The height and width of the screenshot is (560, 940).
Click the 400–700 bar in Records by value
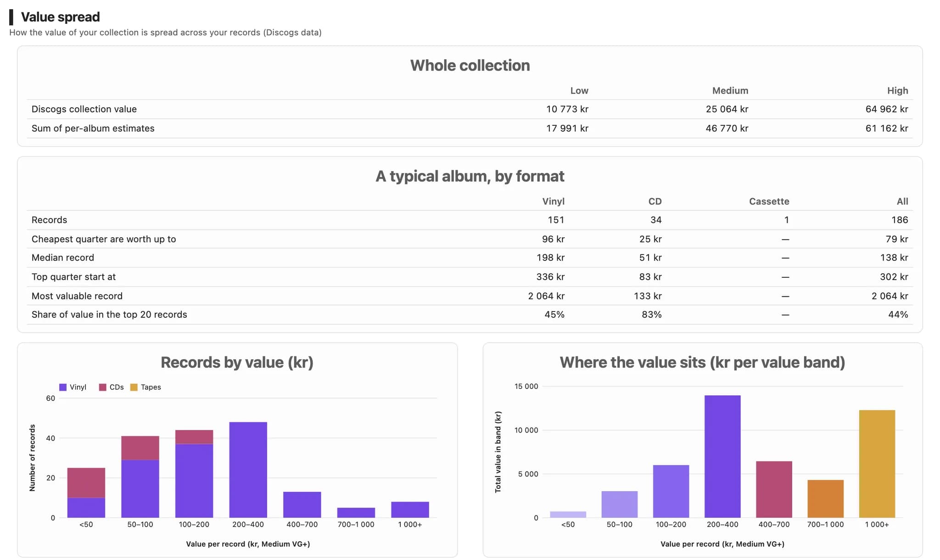(x=302, y=505)
